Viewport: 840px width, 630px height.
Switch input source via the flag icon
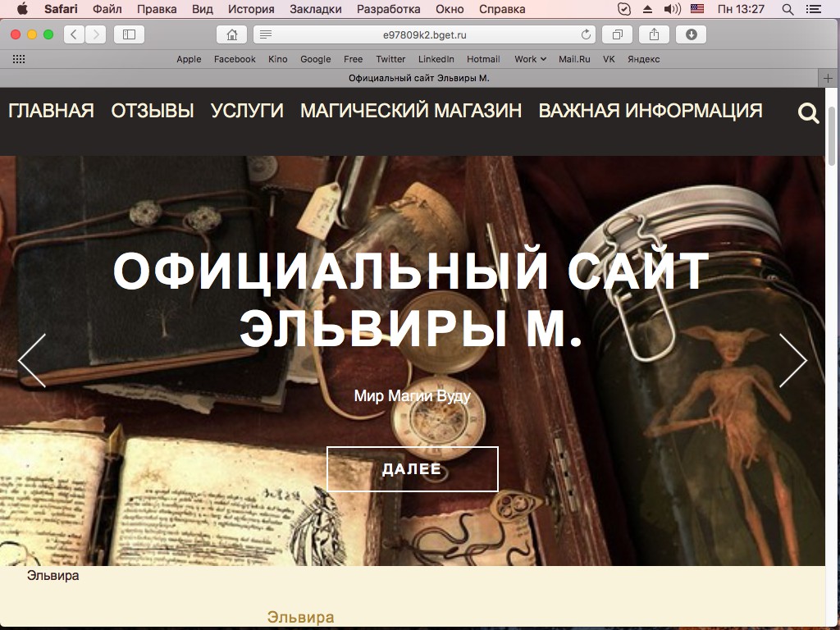[x=697, y=9]
